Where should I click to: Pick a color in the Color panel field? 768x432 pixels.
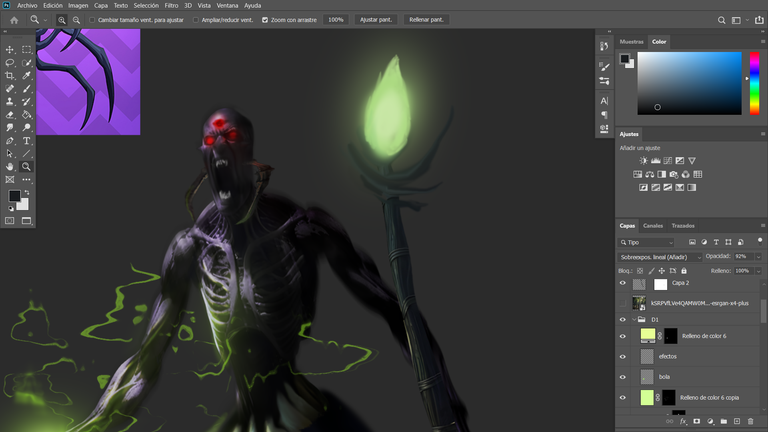pyautogui.click(x=690, y=83)
